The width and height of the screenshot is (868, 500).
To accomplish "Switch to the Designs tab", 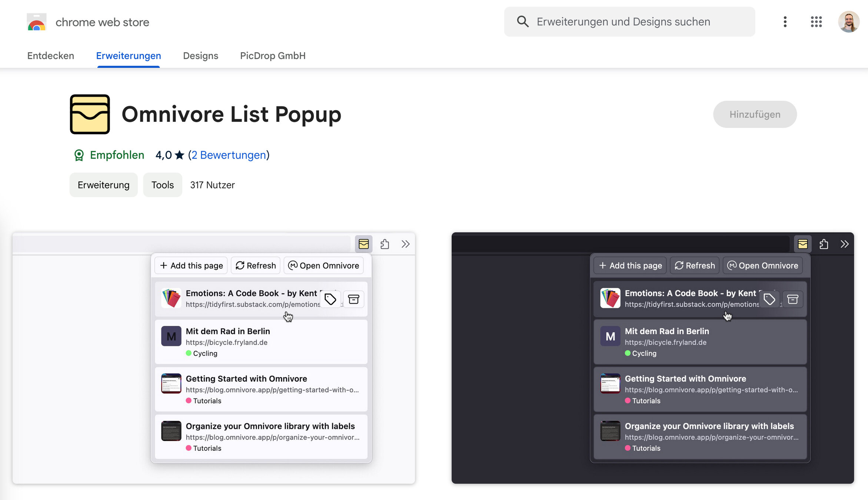I will [x=200, y=56].
